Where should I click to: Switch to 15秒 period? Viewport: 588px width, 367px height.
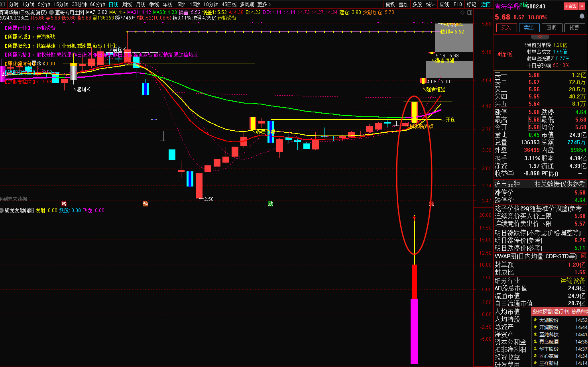coord(195,4)
